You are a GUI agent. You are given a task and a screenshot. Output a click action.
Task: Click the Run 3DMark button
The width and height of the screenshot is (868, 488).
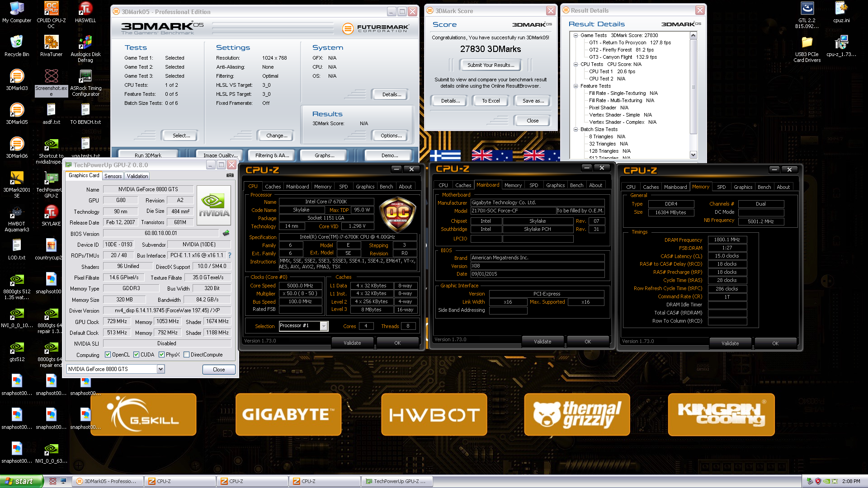[148, 155]
